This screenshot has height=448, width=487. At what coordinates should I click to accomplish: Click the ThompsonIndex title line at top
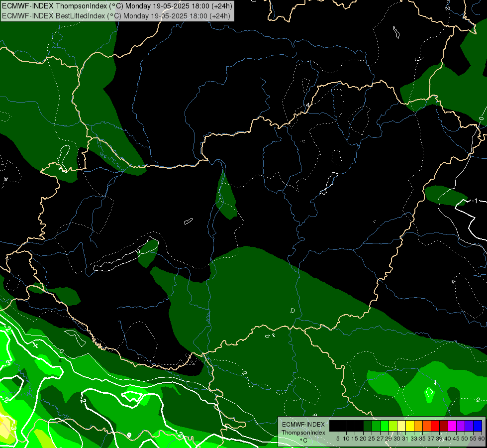[x=117, y=6]
